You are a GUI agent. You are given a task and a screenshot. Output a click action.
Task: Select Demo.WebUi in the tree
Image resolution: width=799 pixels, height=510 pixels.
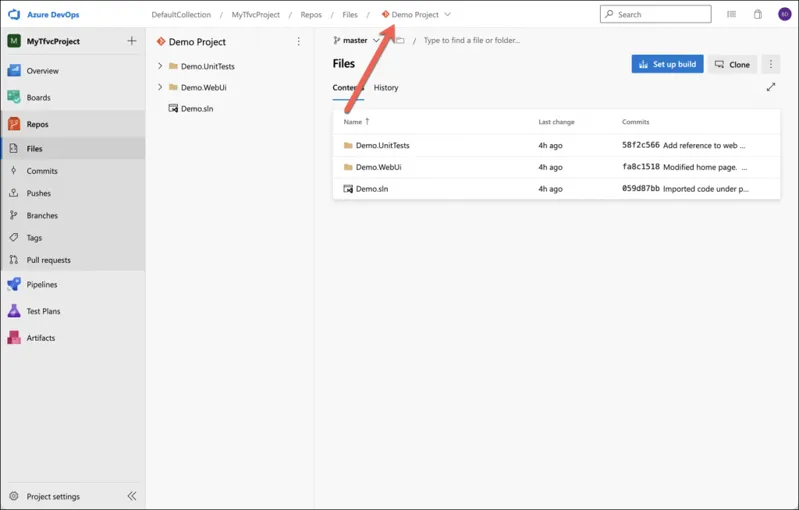point(203,88)
